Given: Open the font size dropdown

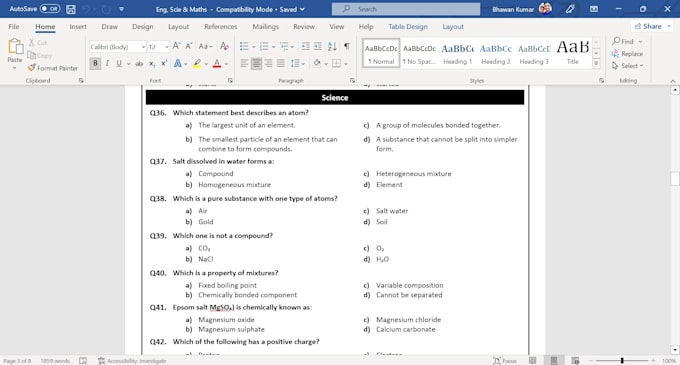Looking at the screenshot, I should 167,47.
